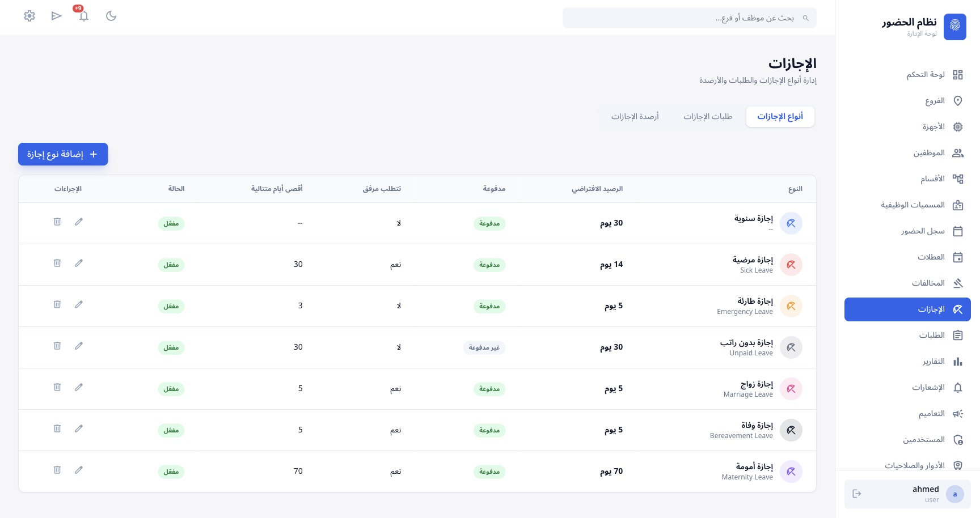Edit the Emergency Leave row
Image resolution: width=980 pixels, height=518 pixels.
pyautogui.click(x=79, y=304)
